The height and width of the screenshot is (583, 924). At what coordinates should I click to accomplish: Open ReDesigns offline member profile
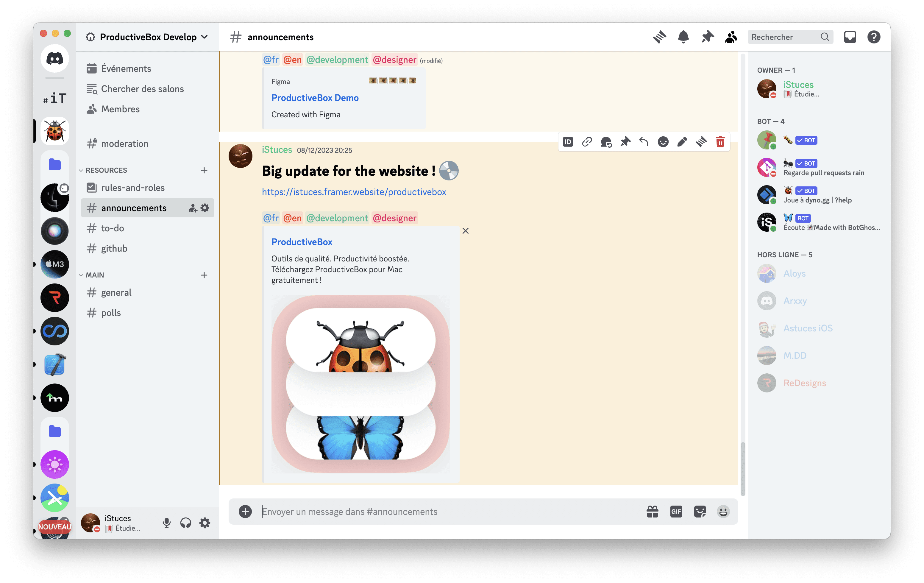click(819, 383)
